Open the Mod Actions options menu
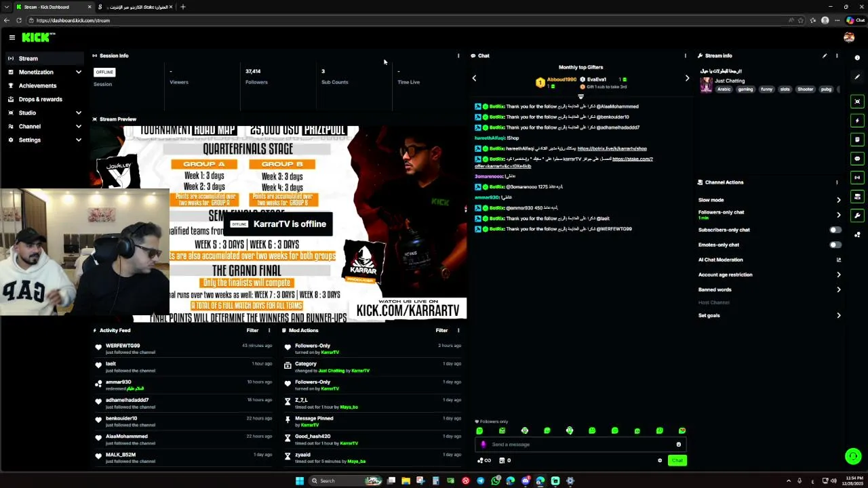 pos(458,330)
